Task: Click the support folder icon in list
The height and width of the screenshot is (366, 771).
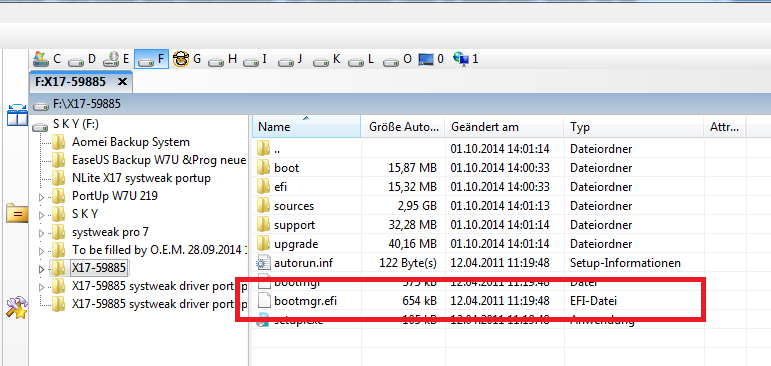Action: click(264, 225)
